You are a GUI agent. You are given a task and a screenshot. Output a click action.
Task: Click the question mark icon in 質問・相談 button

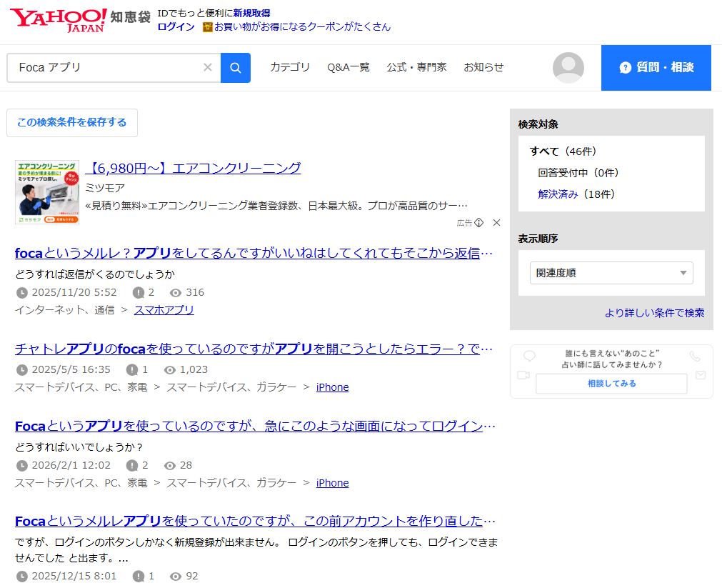click(x=625, y=68)
